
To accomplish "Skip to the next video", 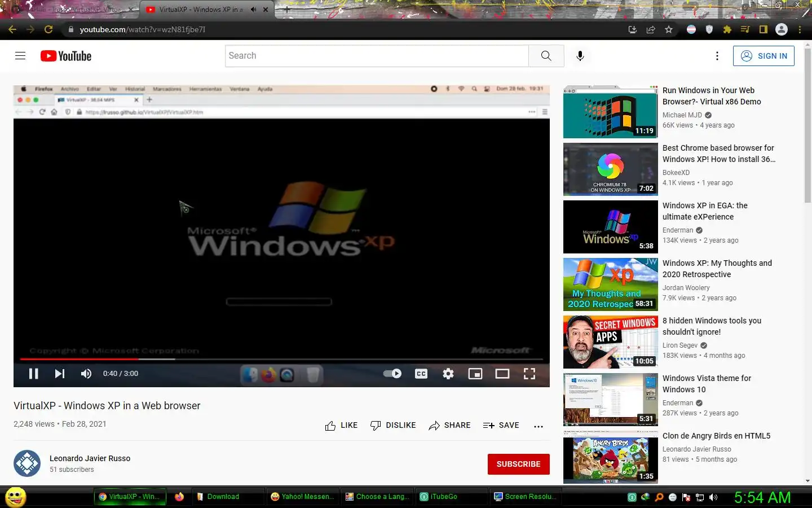I will pyautogui.click(x=59, y=374).
